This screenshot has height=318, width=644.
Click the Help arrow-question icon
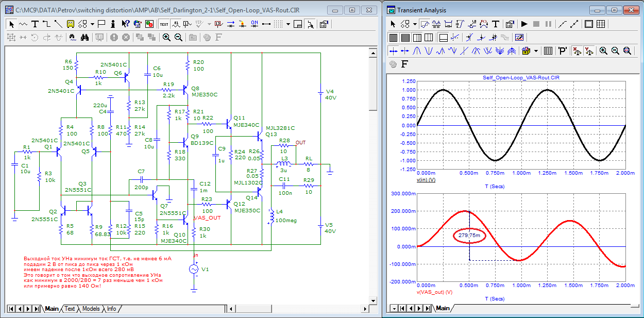[125, 24]
